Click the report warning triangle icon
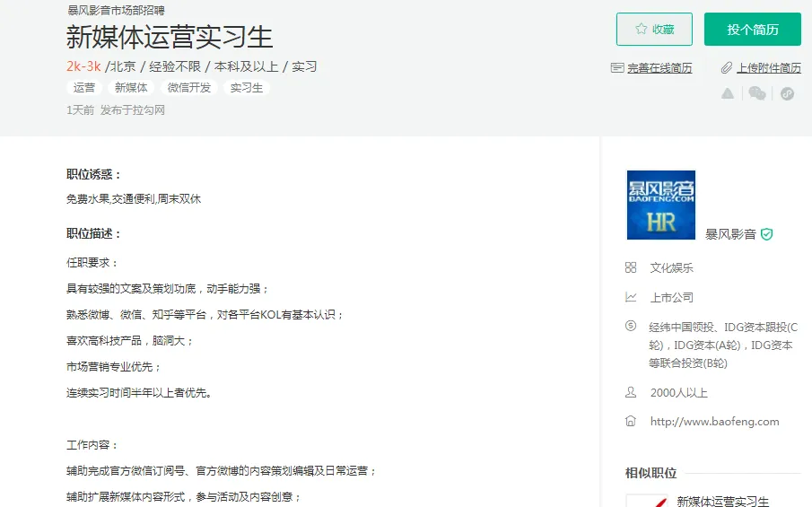The width and height of the screenshot is (812, 507). [x=728, y=93]
